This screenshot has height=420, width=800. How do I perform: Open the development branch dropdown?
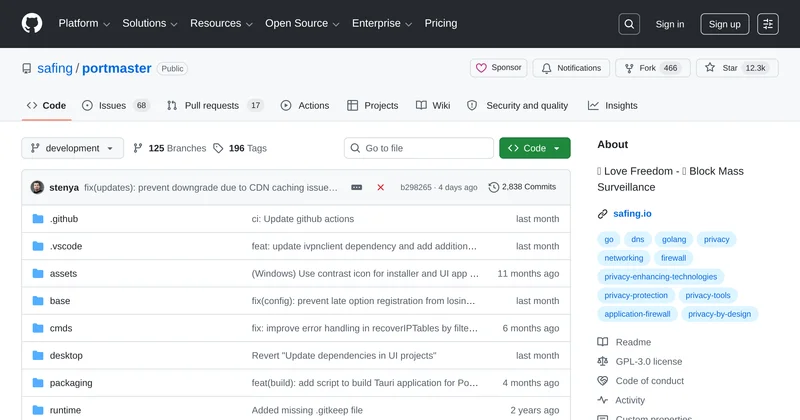coord(72,148)
